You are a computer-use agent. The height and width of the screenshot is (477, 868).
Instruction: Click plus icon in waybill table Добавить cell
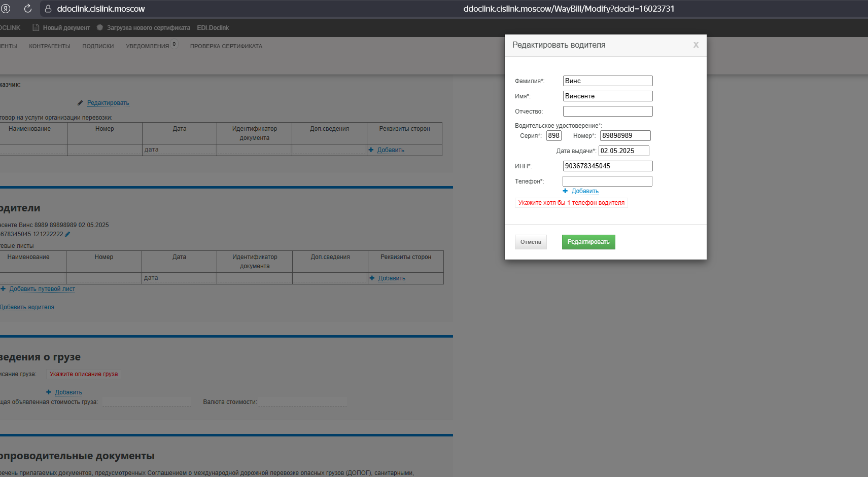(x=372, y=278)
